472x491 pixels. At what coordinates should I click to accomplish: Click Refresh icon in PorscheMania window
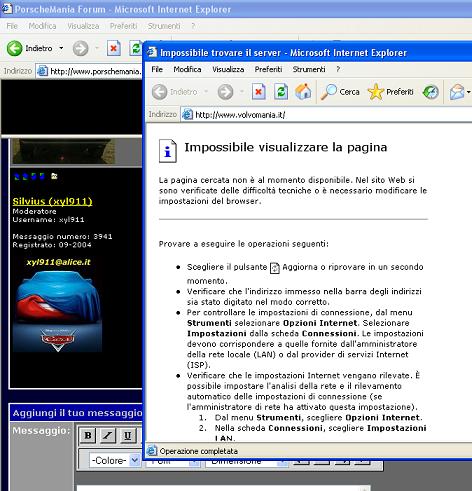point(135,49)
